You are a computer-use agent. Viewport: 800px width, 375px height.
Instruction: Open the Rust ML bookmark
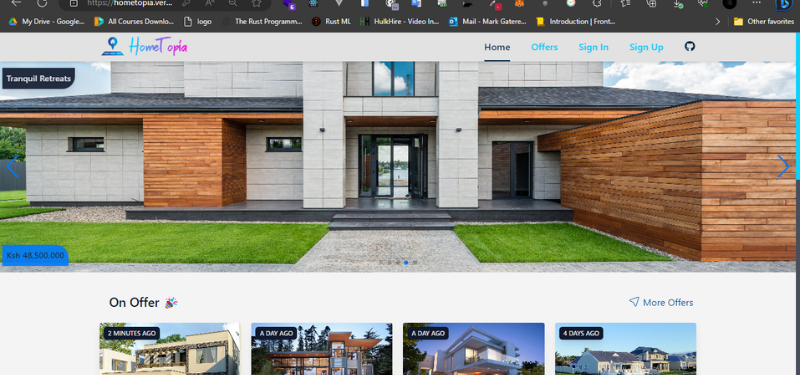tap(331, 21)
